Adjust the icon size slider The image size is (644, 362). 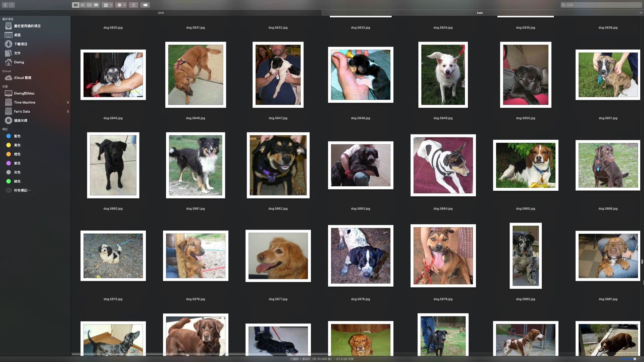pos(635,359)
